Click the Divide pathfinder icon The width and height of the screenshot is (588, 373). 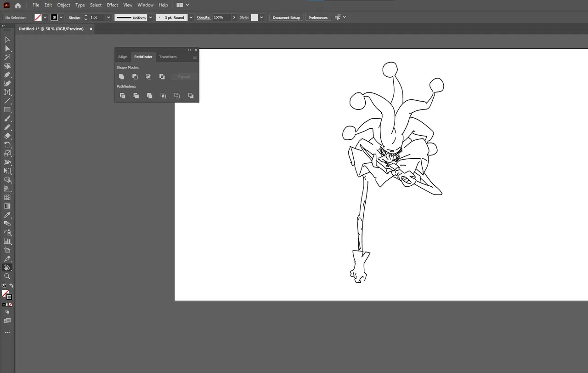click(x=123, y=96)
